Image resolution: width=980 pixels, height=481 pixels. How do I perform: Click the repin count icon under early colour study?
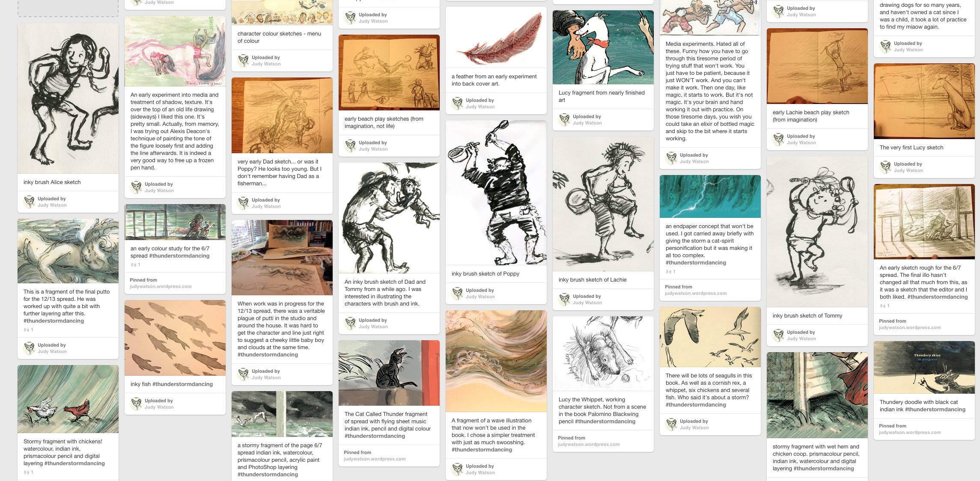click(x=134, y=265)
